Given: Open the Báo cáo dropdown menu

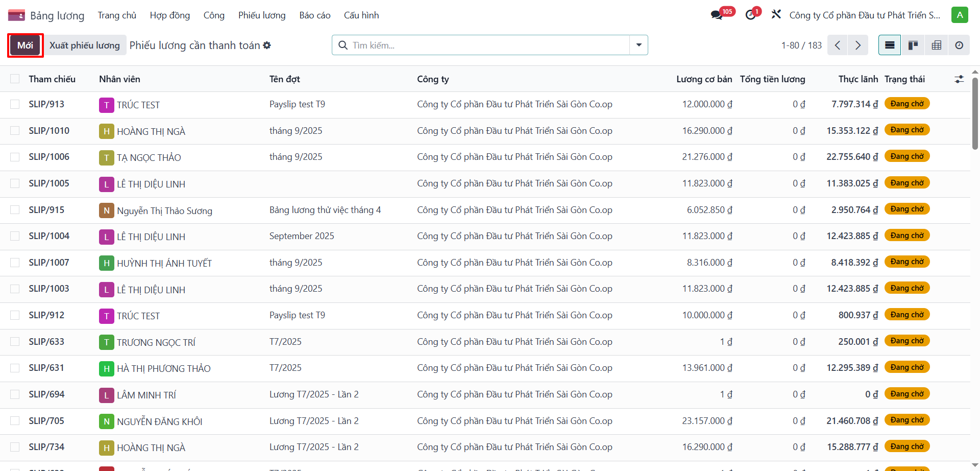Looking at the screenshot, I should coord(315,15).
